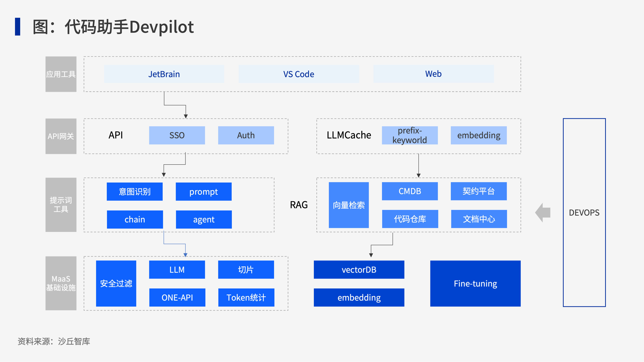Click the agent block
This screenshot has width=644, height=362.
(204, 219)
